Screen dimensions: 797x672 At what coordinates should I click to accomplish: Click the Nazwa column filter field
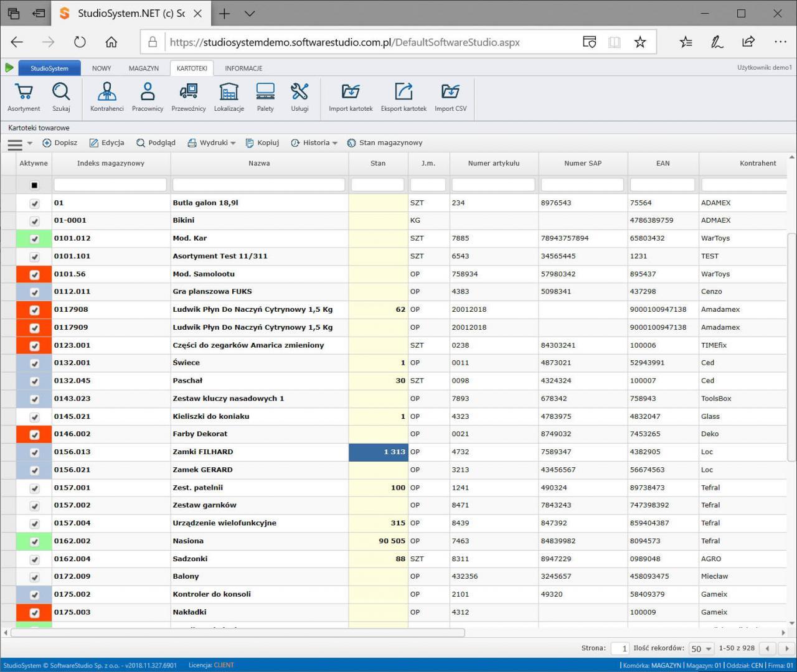(258, 185)
